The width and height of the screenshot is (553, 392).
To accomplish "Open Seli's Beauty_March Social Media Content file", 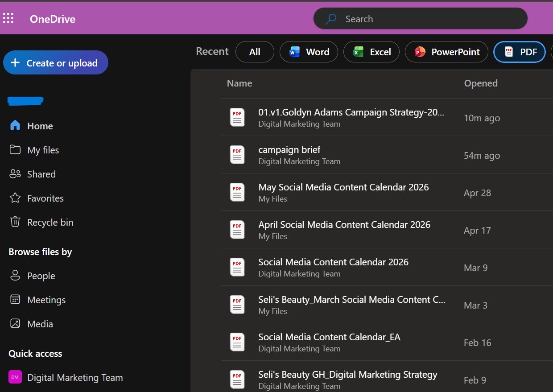I will pos(352,300).
